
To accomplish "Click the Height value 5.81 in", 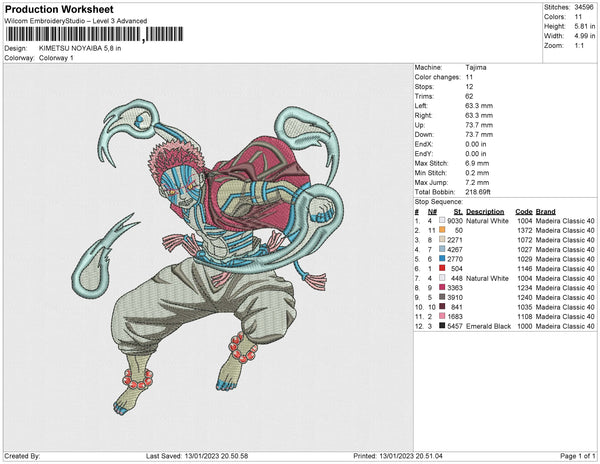I will click(584, 26).
